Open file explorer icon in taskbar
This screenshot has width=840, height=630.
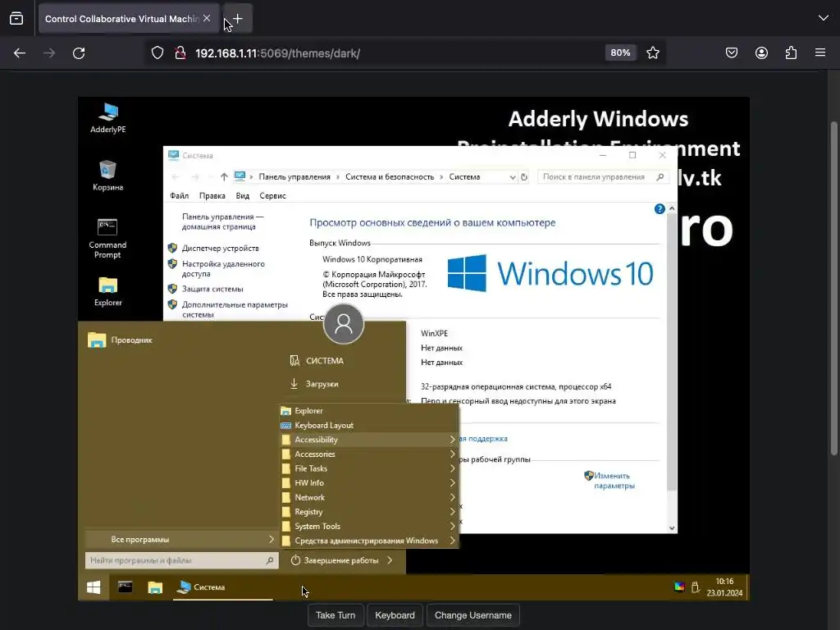pos(155,587)
